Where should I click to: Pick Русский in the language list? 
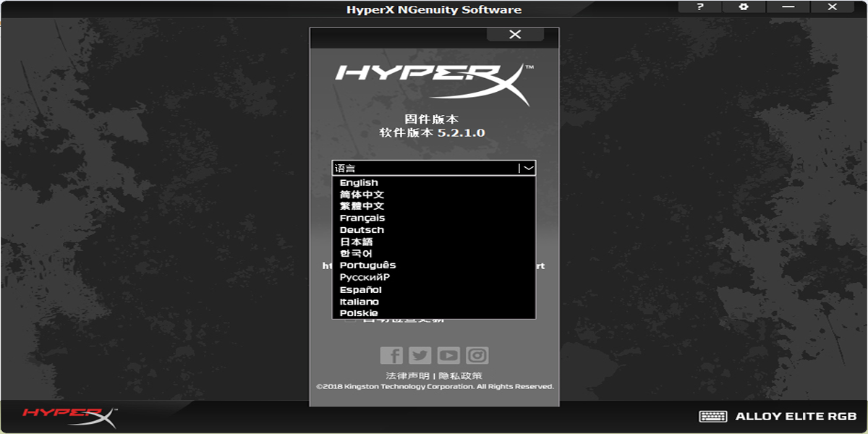[434, 277]
